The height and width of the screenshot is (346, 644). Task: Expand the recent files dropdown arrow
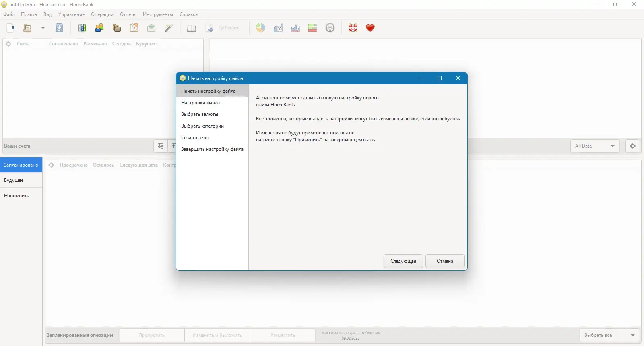pos(43,28)
